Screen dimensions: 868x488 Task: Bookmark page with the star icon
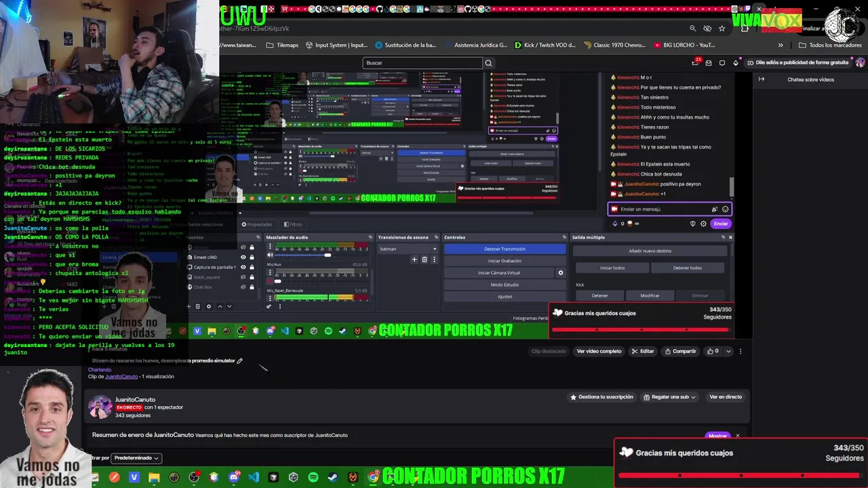tap(722, 28)
